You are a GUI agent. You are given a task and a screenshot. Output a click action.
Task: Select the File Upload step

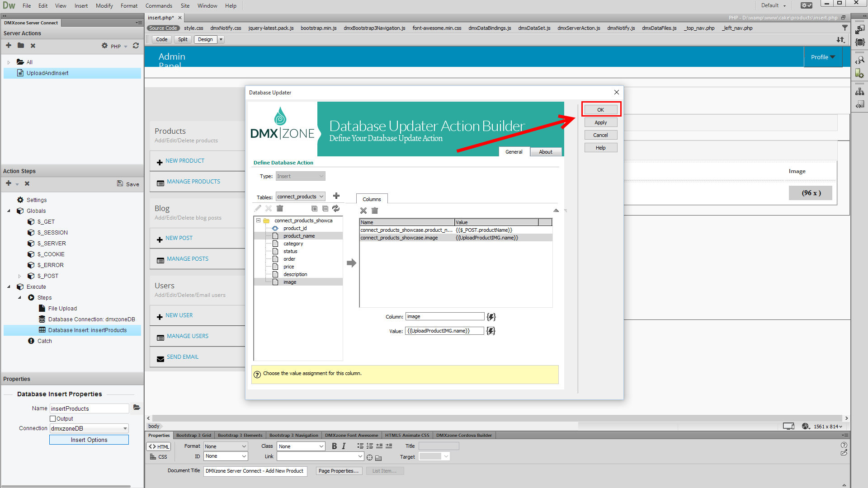click(62, 309)
